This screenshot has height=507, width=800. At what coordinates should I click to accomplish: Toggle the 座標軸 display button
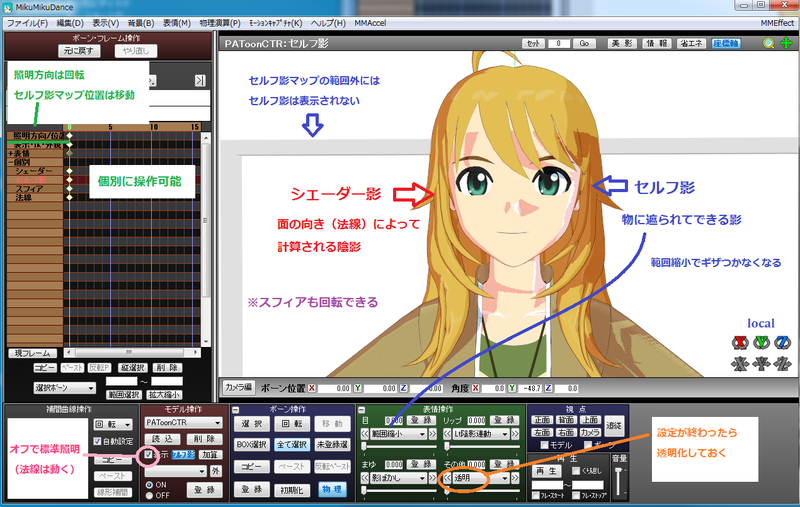click(x=726, y=43)
